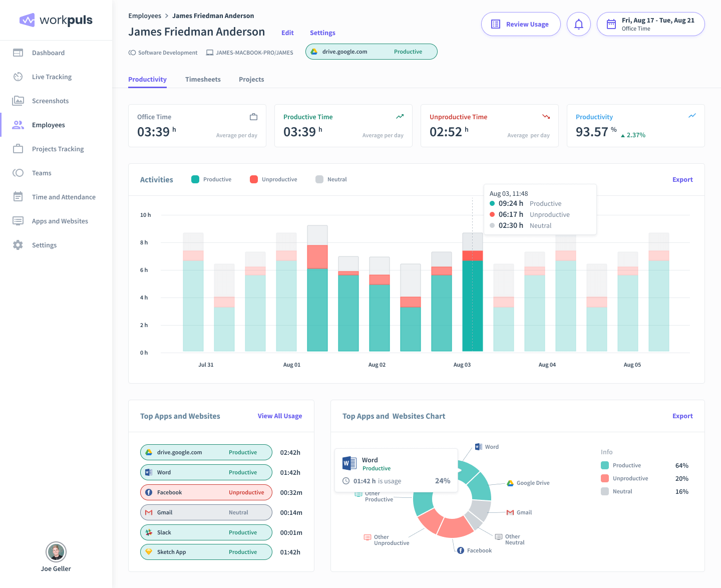Viewport: 721px width, 588px height.
Task: Open the date range selector
Action: [650, 24]
